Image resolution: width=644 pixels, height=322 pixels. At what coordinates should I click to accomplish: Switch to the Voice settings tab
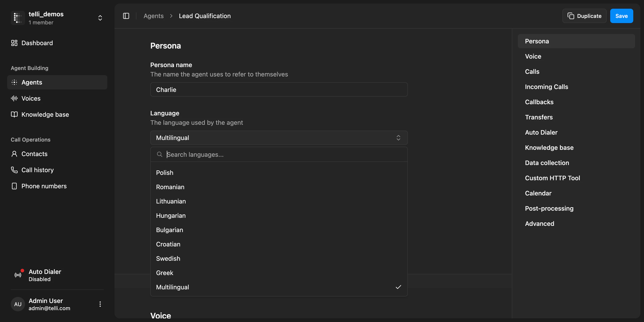click(533, 56)
